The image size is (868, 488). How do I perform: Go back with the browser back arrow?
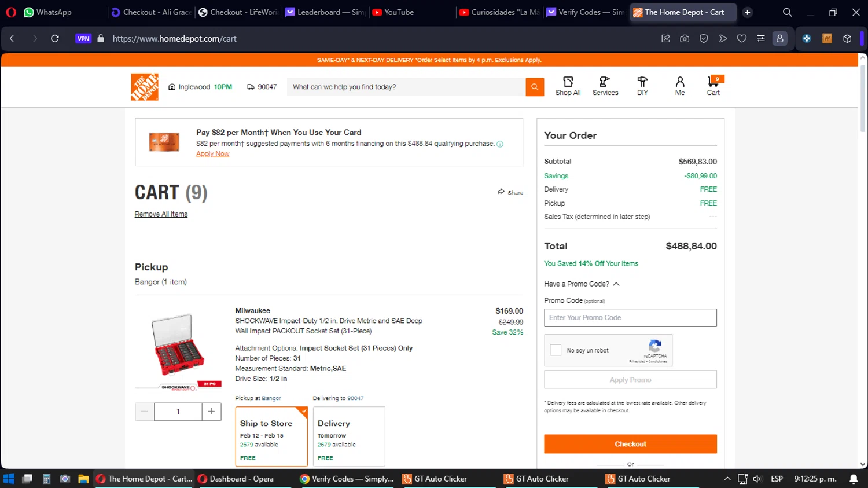point(12,39)
